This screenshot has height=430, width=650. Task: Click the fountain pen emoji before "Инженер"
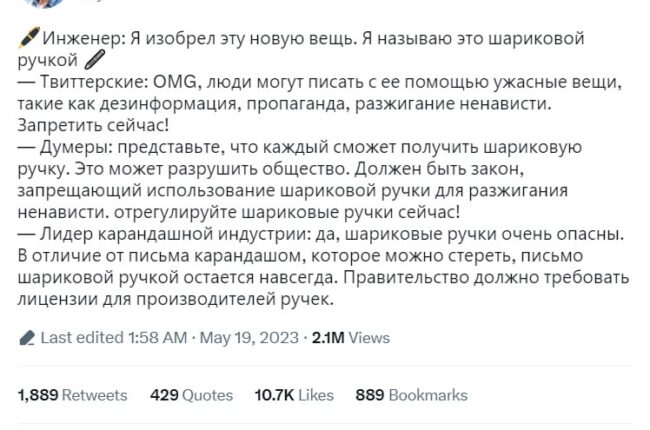tap(27, 40)
